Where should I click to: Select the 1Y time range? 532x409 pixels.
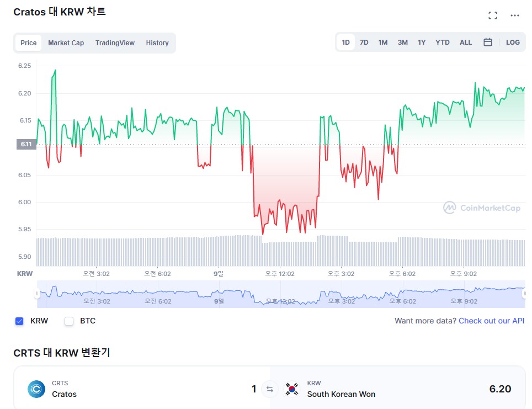tap(422, 43)
